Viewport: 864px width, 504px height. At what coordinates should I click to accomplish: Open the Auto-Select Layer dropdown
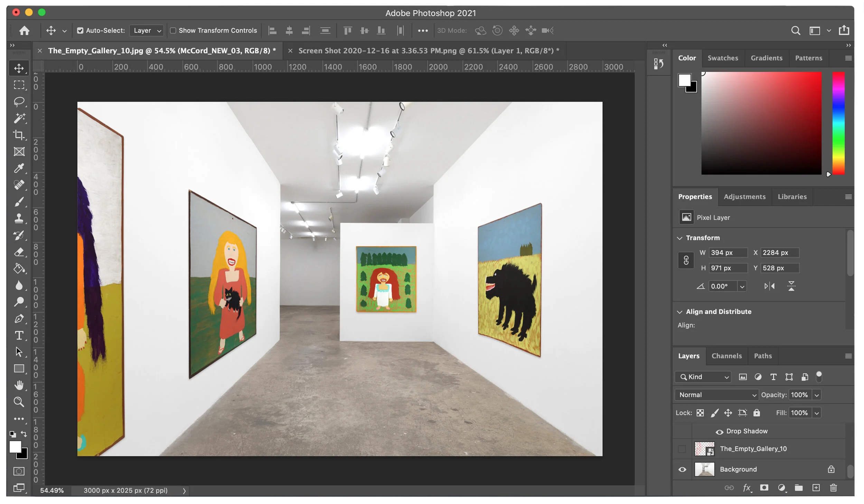click(147, 30)
